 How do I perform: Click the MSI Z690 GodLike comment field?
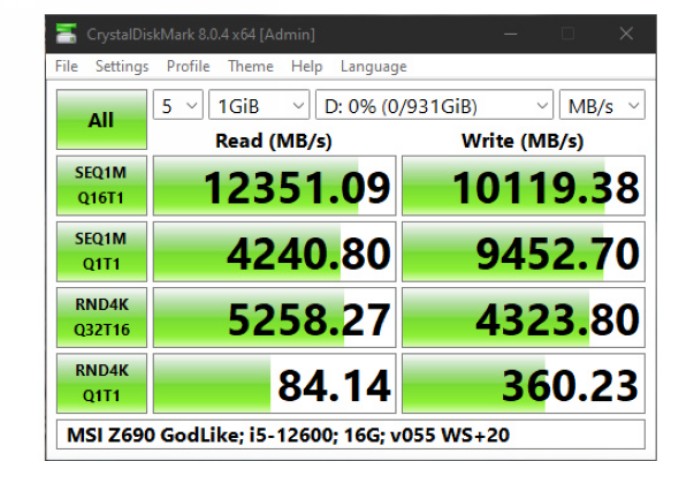[350, 435]
